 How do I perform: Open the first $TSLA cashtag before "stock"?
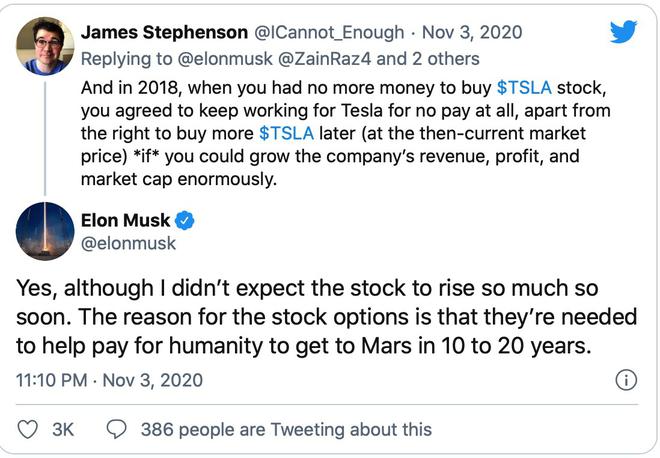click(x=526, y=87)
